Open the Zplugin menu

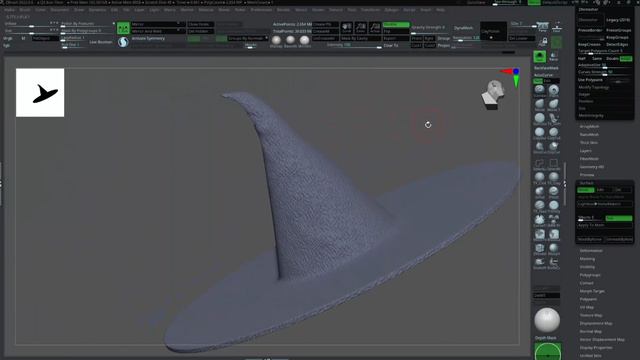(x=391, y=10)
